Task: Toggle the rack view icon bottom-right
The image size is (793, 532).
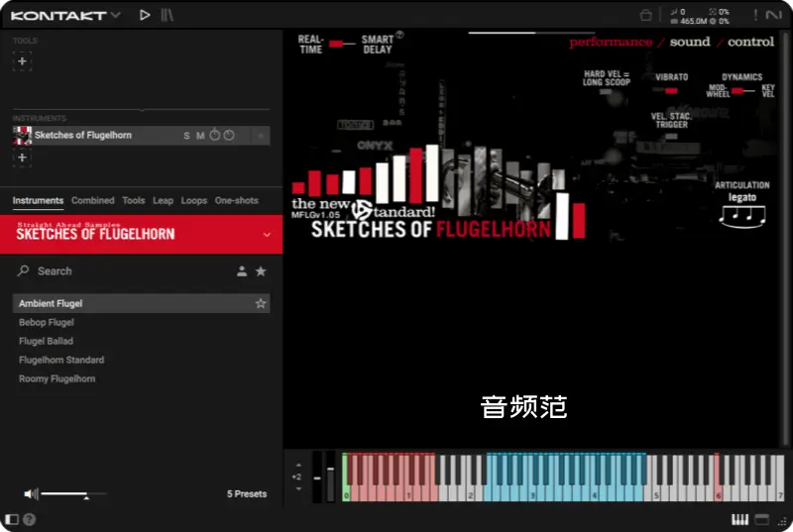Action: [x=762, y=519]
